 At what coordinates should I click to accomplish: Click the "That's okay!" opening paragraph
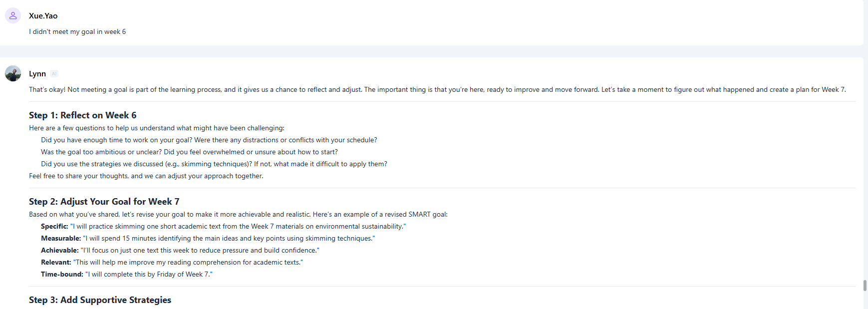click(x=437, y=90)
